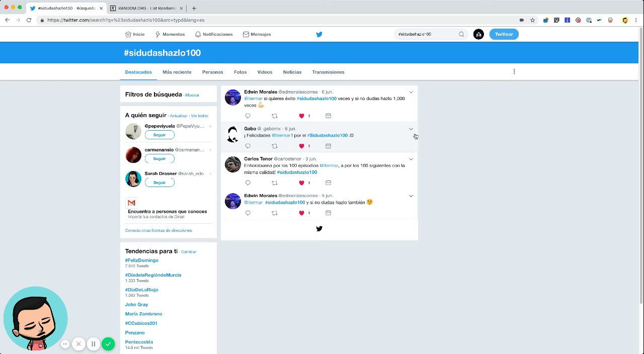Follow carmenansio with Seguir button

tap(159, 158)
